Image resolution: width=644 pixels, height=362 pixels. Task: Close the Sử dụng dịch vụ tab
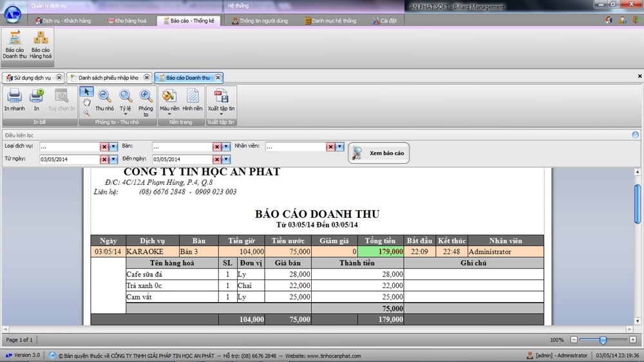pyautogui.click(x=59, y=77)
